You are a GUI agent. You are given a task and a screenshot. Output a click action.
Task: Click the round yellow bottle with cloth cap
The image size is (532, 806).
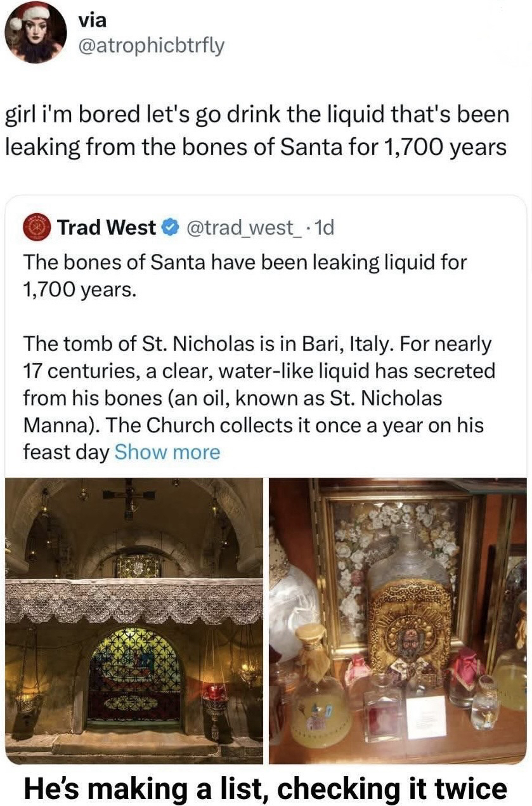(319, 704)
